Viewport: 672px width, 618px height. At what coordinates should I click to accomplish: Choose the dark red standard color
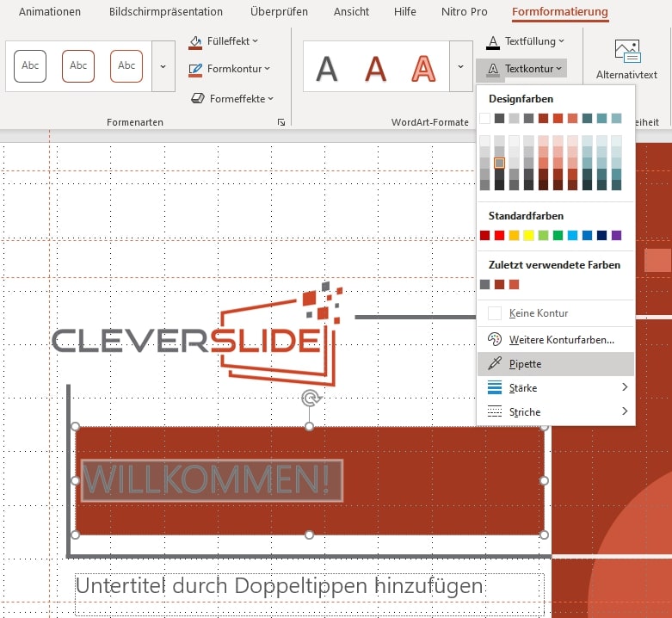(484, 235)
